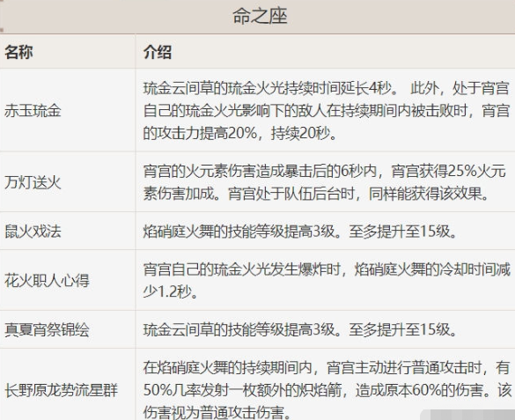Click the 真夏宵祭锦绘 constellation name
The image size is (515, 420).
point(47,329)
